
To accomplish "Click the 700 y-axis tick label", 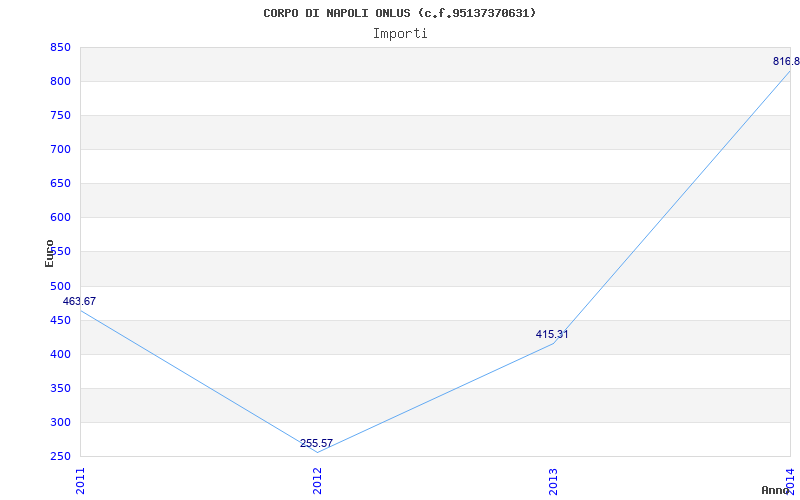I will 60,150.
